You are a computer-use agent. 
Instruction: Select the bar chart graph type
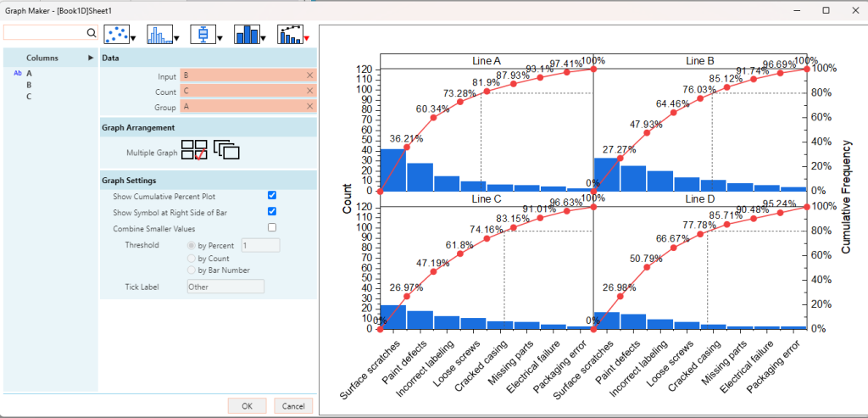pos(247,34)
